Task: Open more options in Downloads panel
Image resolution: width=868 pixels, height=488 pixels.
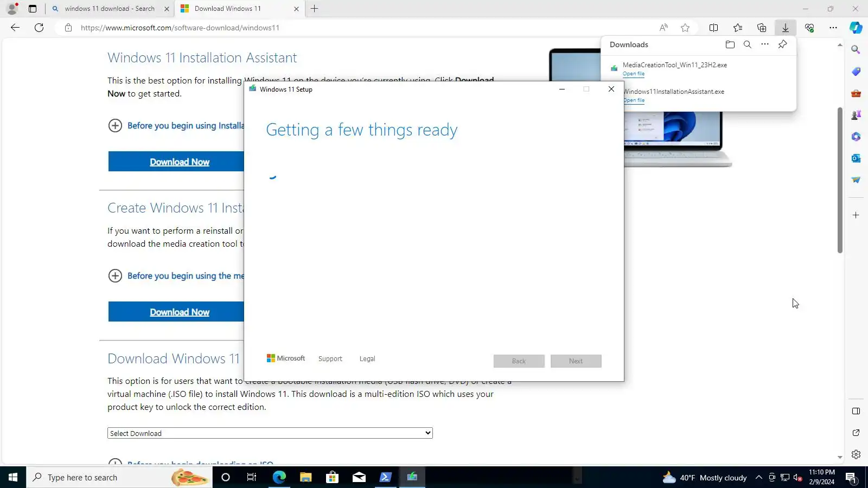Action: click(x=765, y=44)
